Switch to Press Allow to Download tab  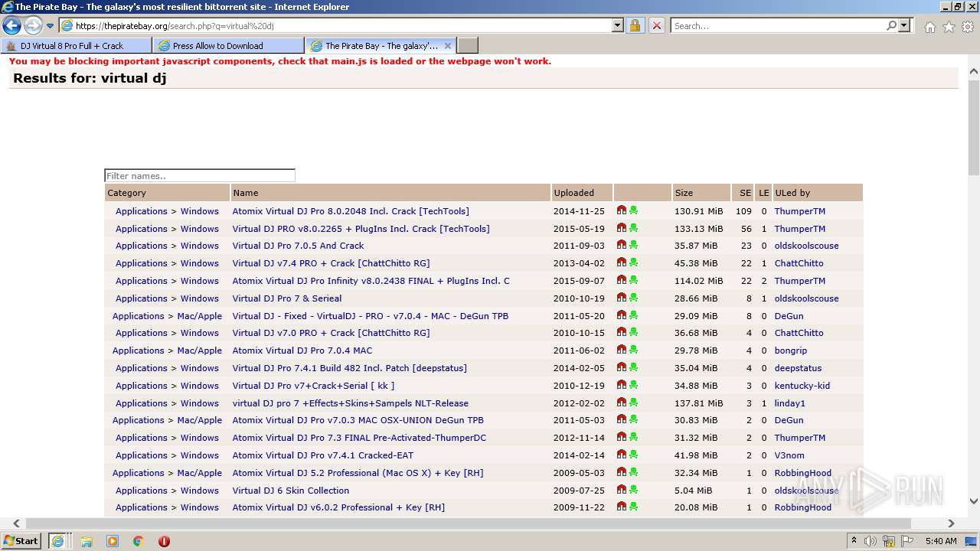point(228,46)
